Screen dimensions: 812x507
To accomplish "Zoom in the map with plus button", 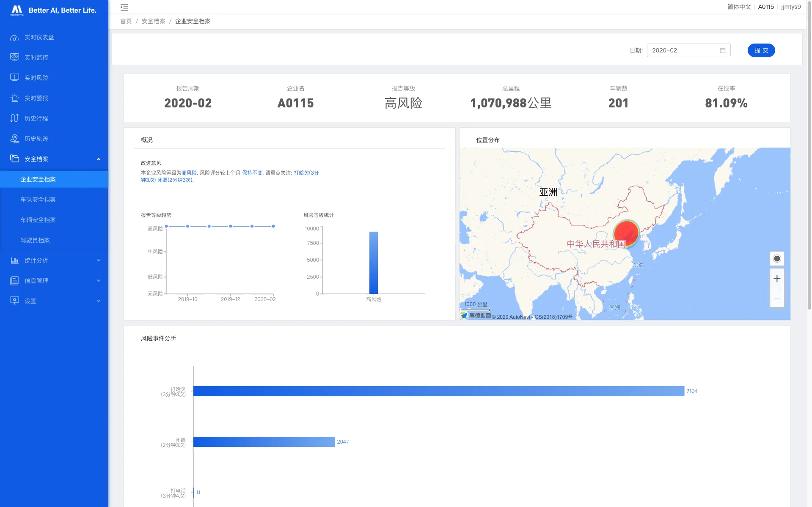I will (777, 279).
